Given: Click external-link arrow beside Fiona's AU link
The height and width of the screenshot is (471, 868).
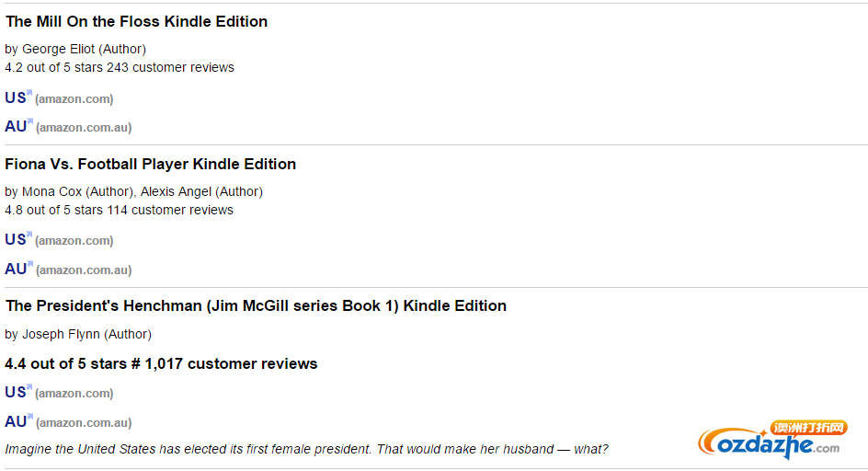Looking at the screenshot, I should [30, 264].
